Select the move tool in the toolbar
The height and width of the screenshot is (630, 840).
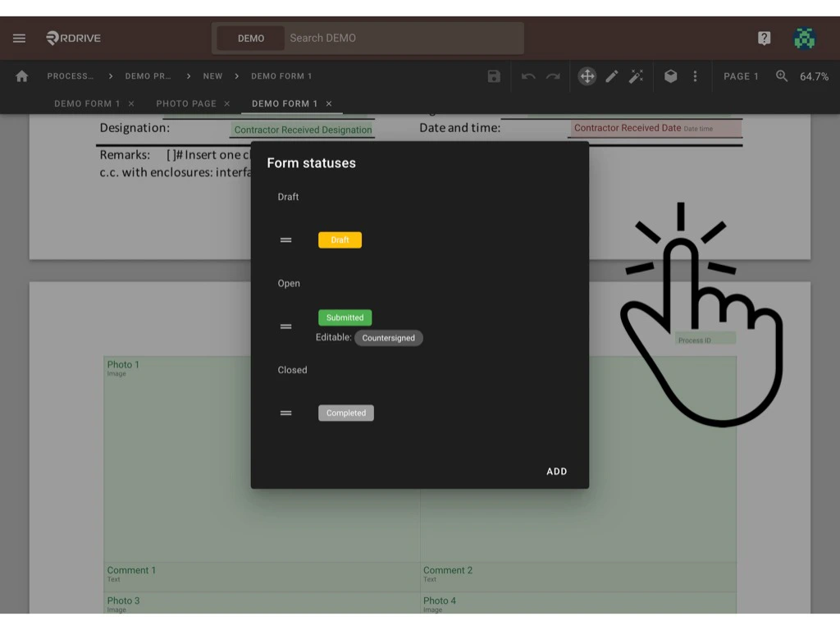[587, 75]
